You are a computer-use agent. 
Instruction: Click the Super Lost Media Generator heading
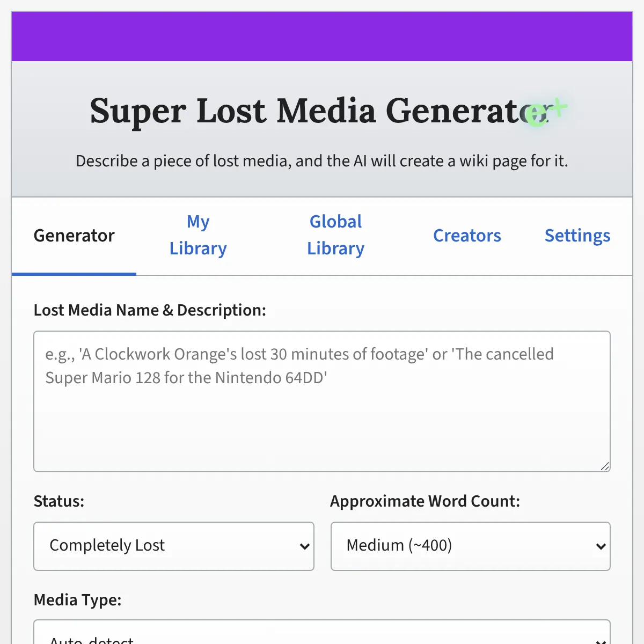[301, 111]
